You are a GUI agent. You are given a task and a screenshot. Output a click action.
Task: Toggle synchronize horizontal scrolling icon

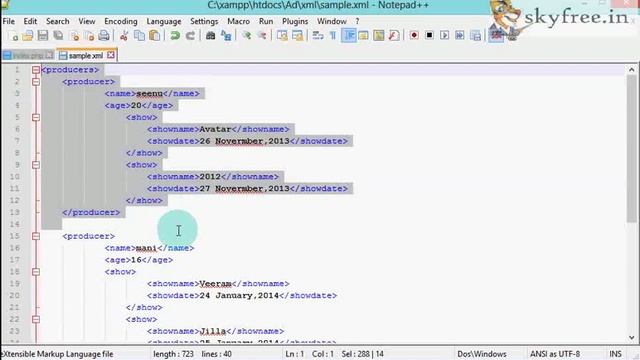(x=298, y=36)
